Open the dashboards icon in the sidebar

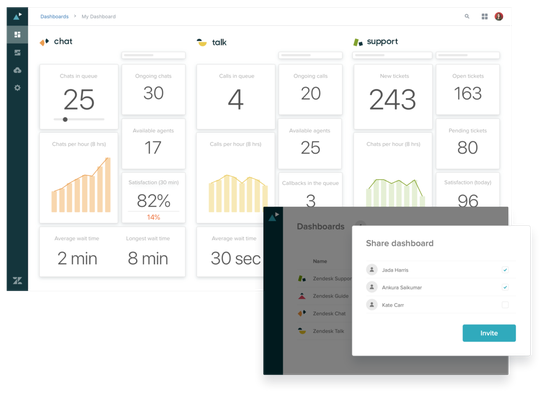click(17, 34)
